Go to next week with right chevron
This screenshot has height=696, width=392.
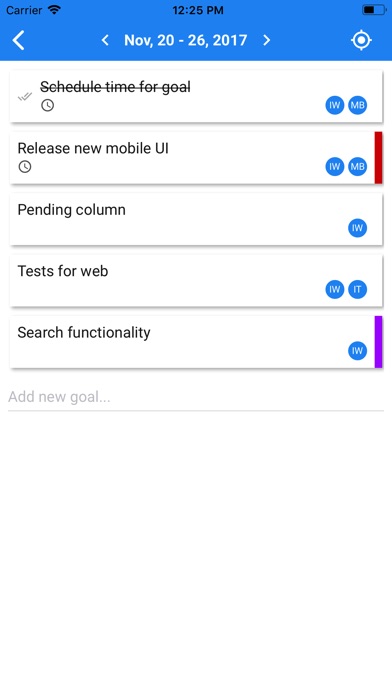point(266,40)
